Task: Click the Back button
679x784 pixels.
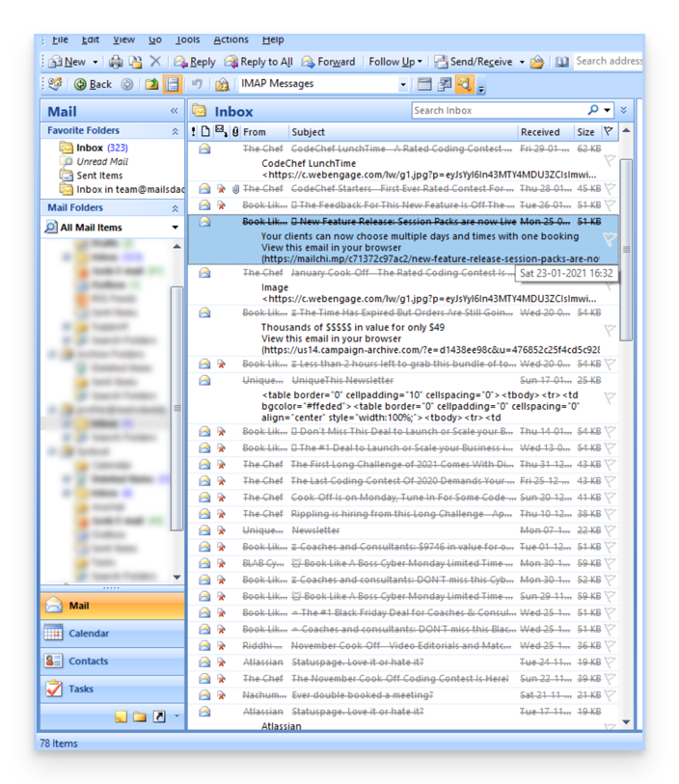Action: tap(93, 85)
